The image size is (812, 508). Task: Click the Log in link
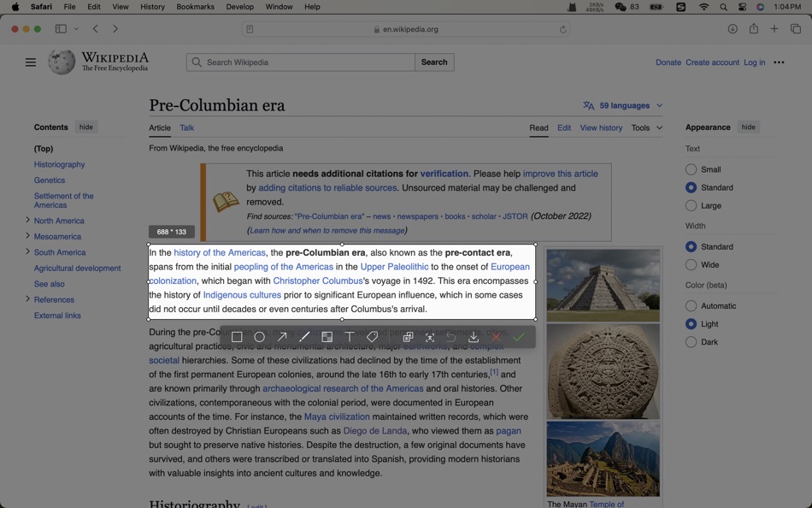click(754, 62)
